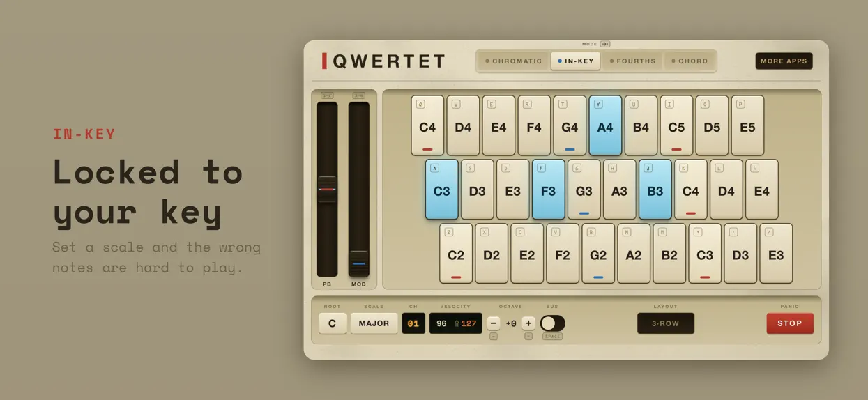The image size is (868, 400).
Task: Click the pitch bend PB slider handle
Action: pyautogui.click(x=327, y=189)
